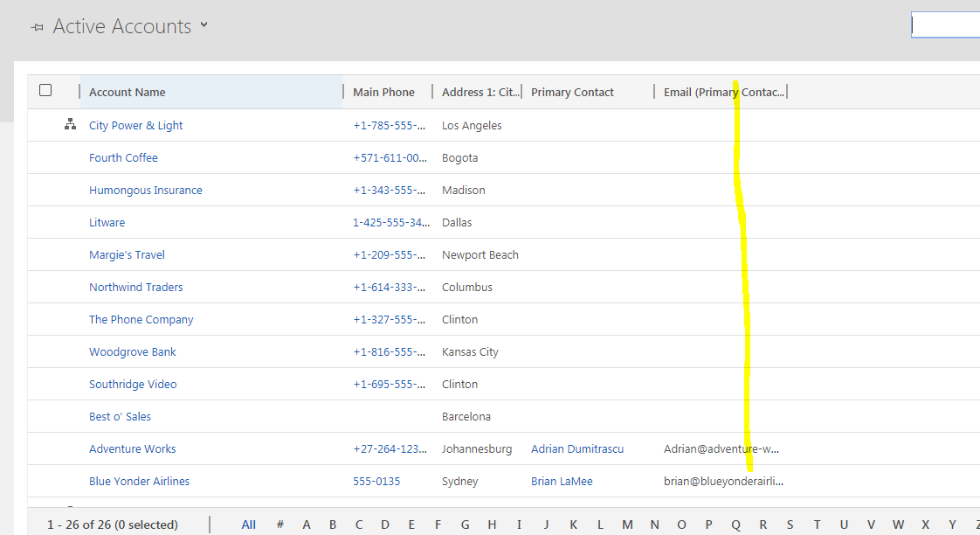
Task: Focus the search box at top right
Action: click(x=946, y=25)
